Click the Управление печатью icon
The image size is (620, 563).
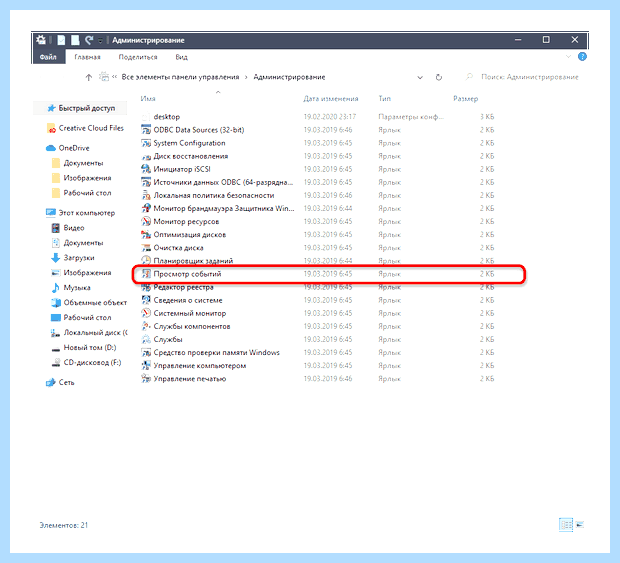coord(146,378)
